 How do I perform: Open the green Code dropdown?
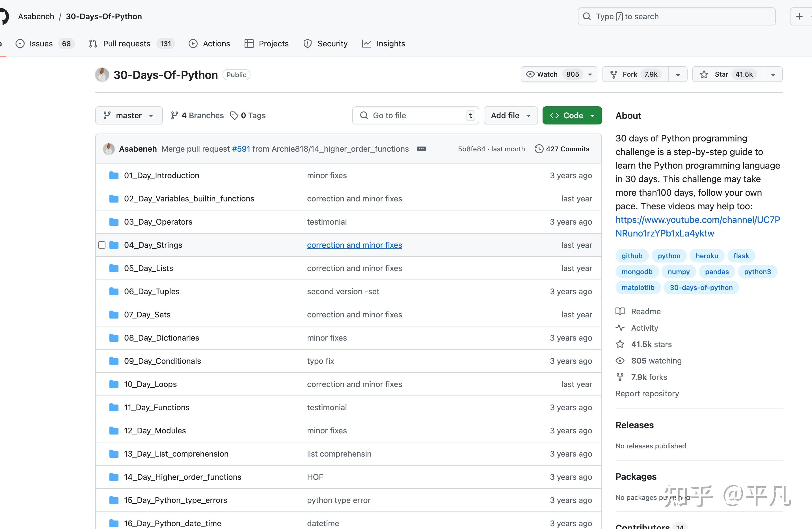click(x=572, y=115)
